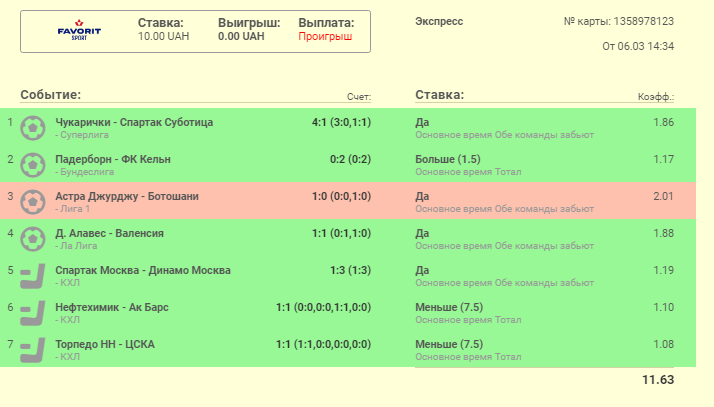
Task: Click date От 06.03 14:34
Action: tap(638, 46)
